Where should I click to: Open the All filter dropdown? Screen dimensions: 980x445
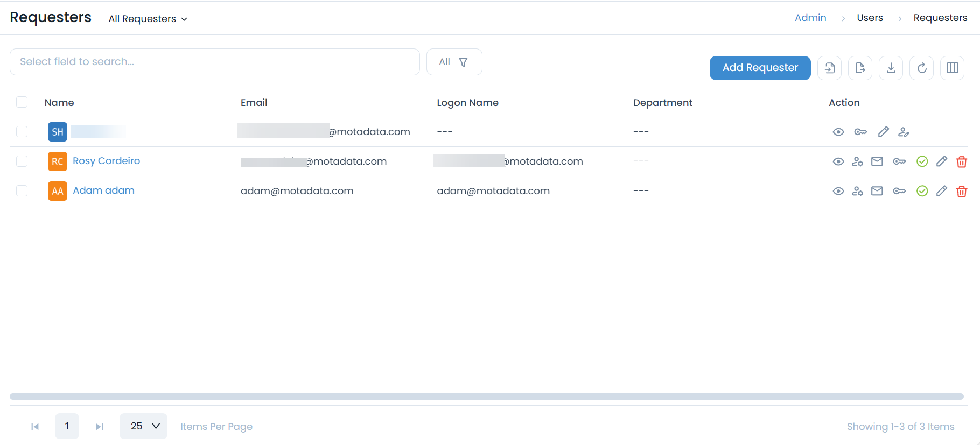pos(453,62)
